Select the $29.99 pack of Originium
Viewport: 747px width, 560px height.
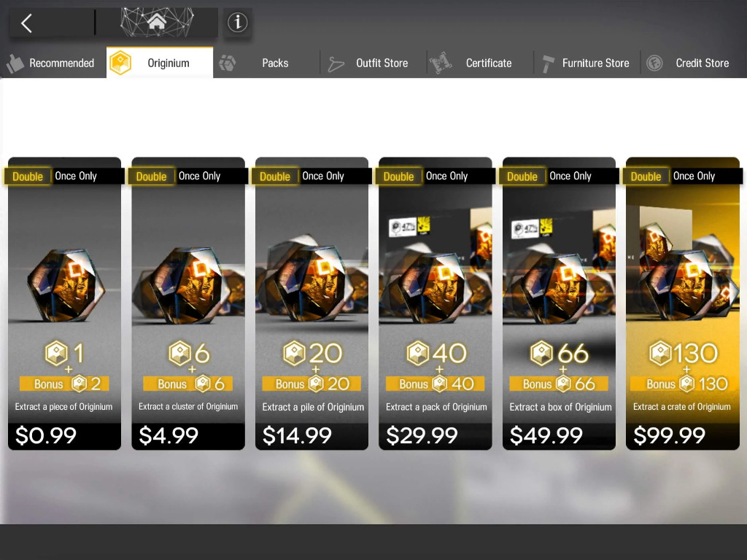436,303
